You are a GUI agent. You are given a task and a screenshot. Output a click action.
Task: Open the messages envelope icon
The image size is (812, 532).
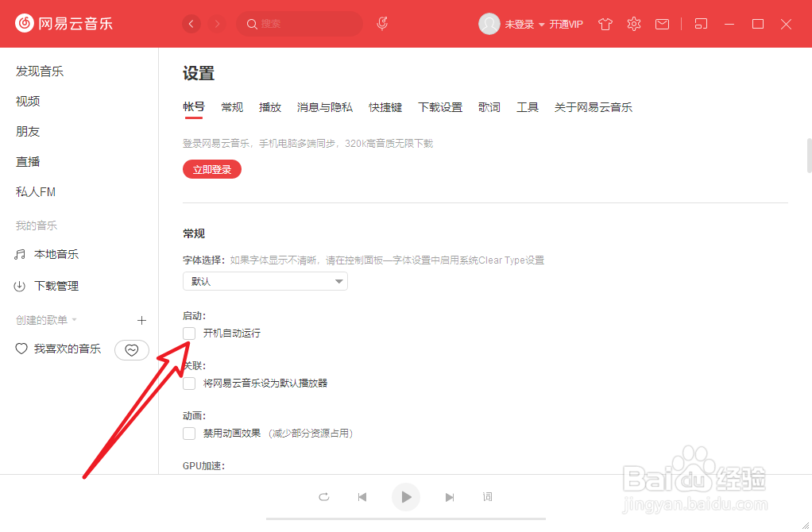pos(662,24)
